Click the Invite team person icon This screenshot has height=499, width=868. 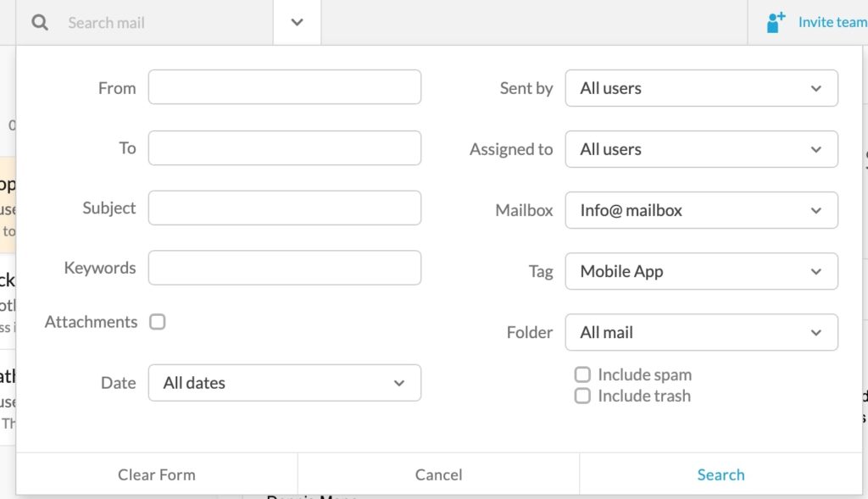[776, 23]
